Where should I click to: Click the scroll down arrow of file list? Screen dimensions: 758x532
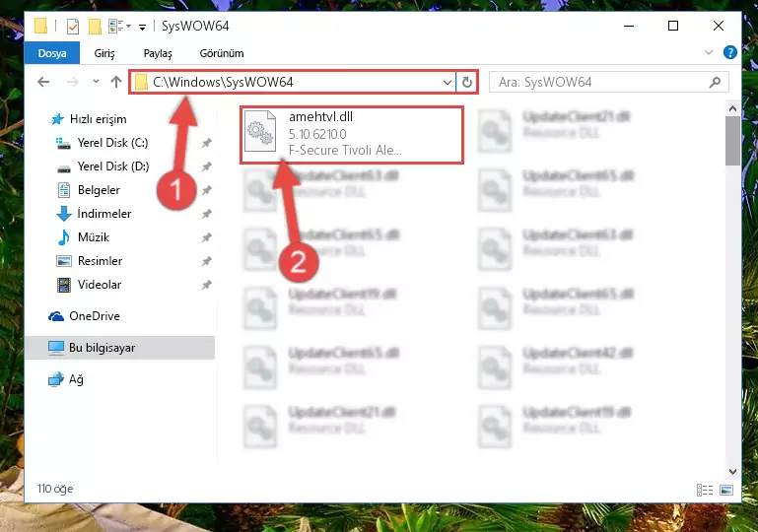pyautogui.click(x=732, y=472)
